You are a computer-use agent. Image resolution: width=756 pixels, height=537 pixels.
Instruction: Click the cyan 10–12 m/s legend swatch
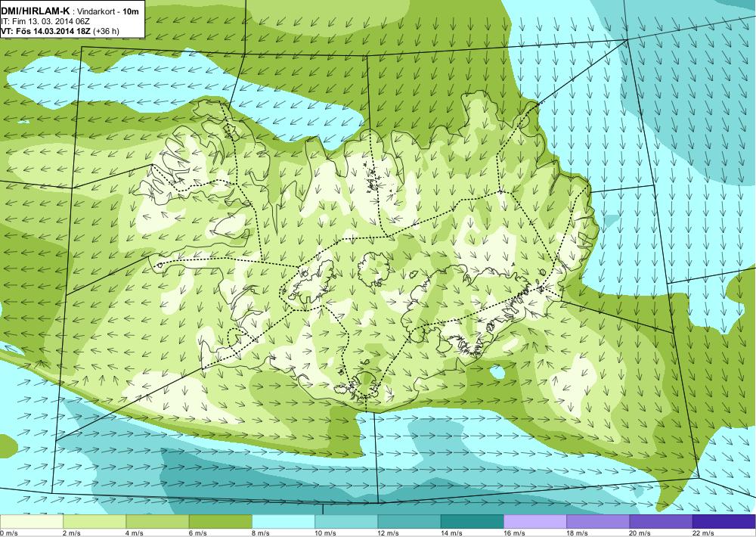pos(346,522)
